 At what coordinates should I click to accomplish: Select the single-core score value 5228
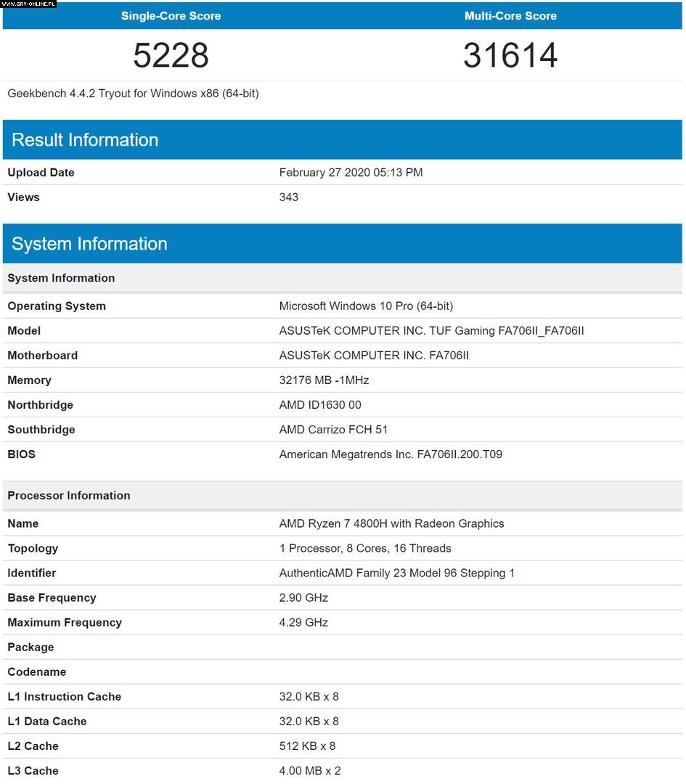tap(171, 56)
